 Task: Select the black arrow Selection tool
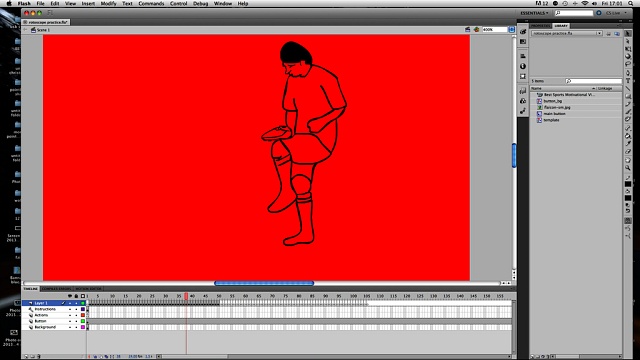tap(628, 34)
